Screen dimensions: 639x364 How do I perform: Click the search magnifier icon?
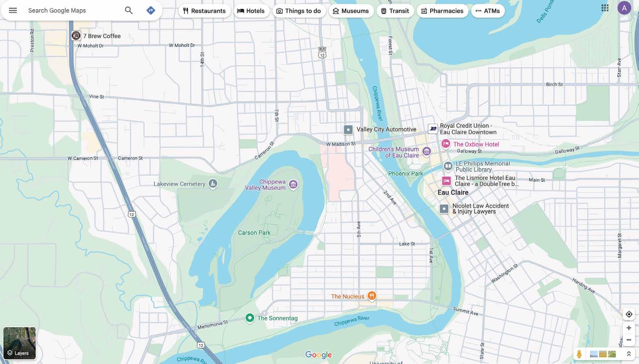129,10
